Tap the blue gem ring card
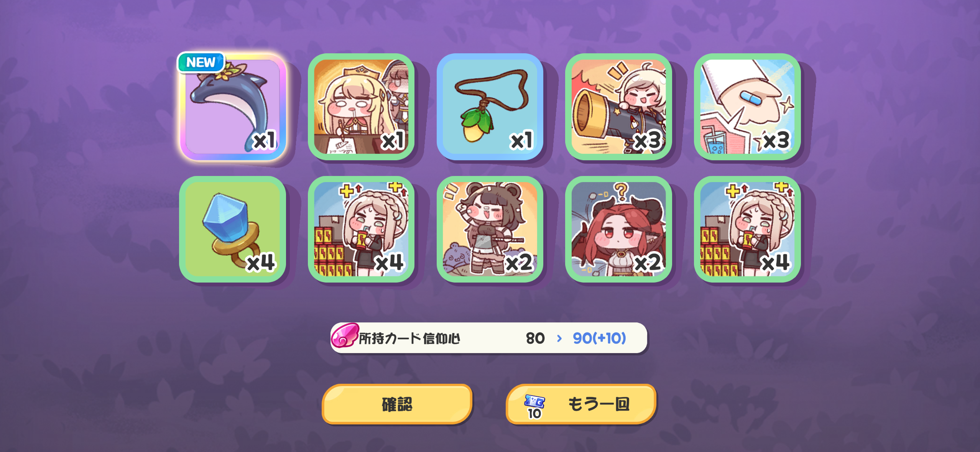980x452 pixels. (x=233, y=229)
